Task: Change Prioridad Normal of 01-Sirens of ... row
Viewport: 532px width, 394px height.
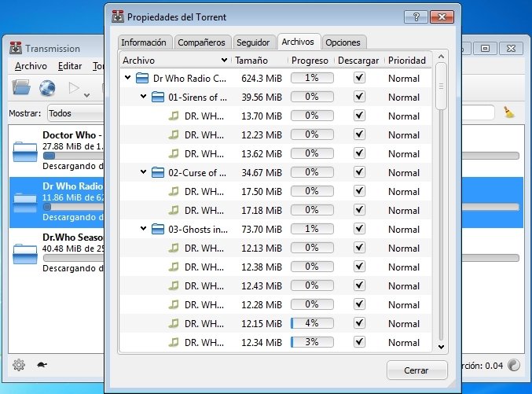Action: pos(404,98)
